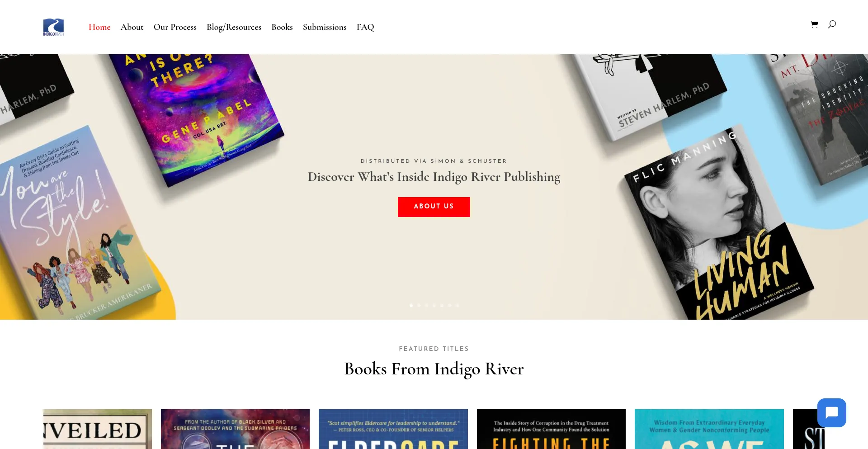Open the Black Silver author book cover
868x449 pixels.
coord(235,429)
